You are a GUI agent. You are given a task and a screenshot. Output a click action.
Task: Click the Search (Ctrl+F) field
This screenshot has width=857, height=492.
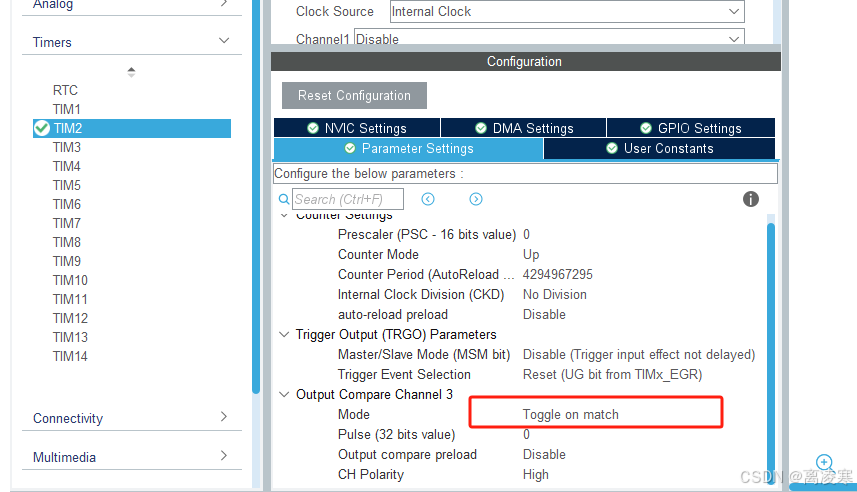click(348, 199)
